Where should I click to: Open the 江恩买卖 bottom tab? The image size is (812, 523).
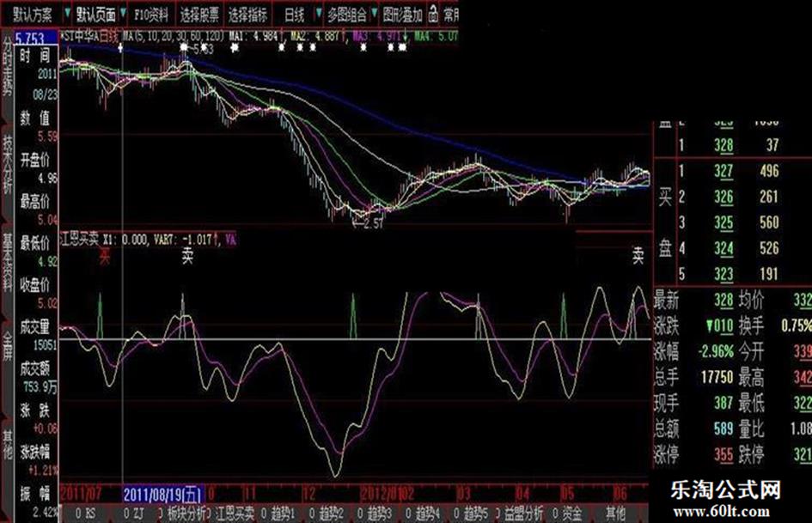pyautogui.click(x=231, y=514)
